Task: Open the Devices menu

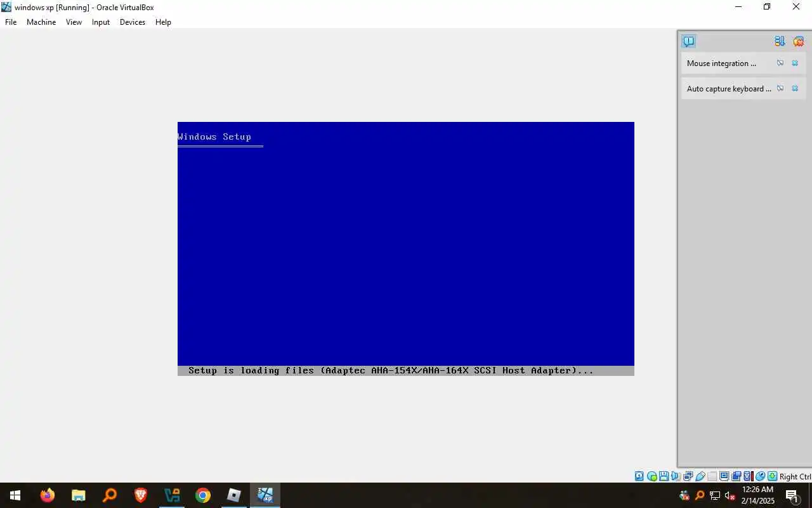Action: [133, 22]
